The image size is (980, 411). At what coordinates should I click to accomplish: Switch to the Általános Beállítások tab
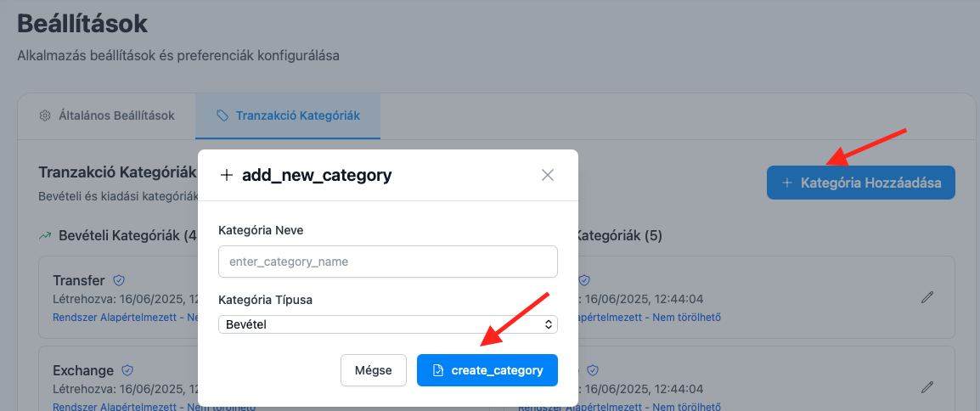click(x=107, y=115)
